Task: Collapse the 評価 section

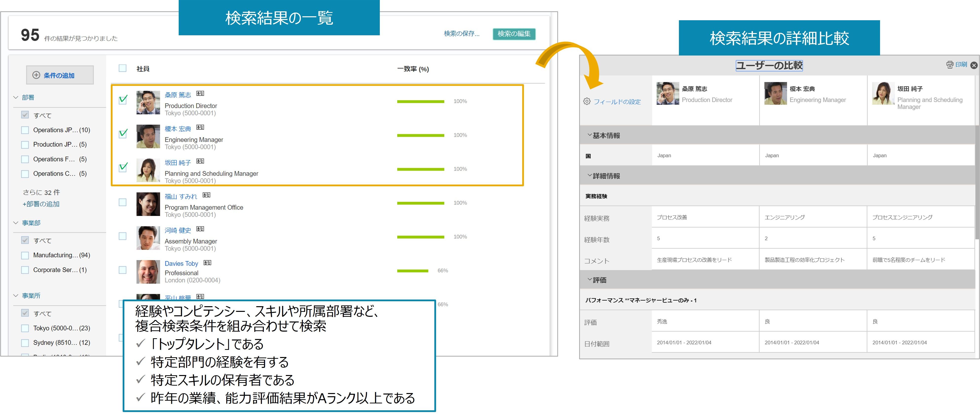Action: [590, 280]
